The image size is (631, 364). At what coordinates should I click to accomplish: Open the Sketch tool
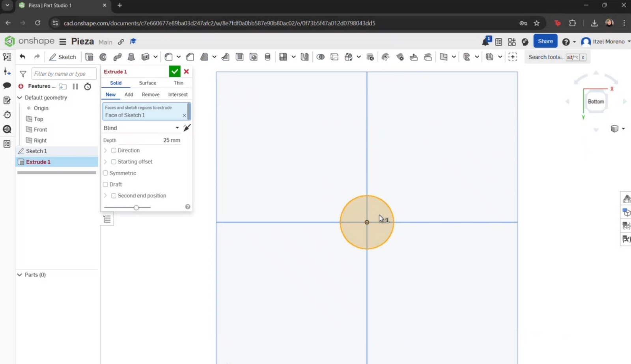(x=62, y=56)
